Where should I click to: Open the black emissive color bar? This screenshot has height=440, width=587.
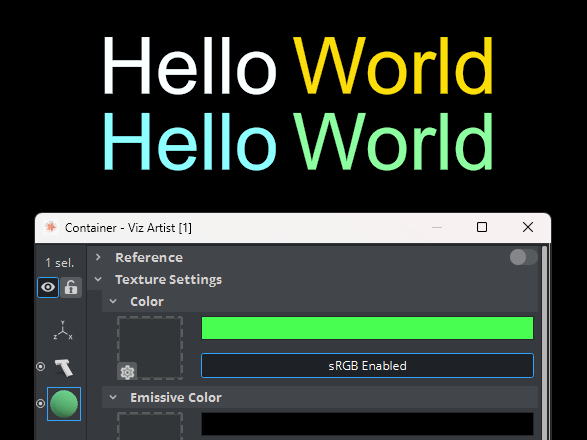[x=367, y=424]
